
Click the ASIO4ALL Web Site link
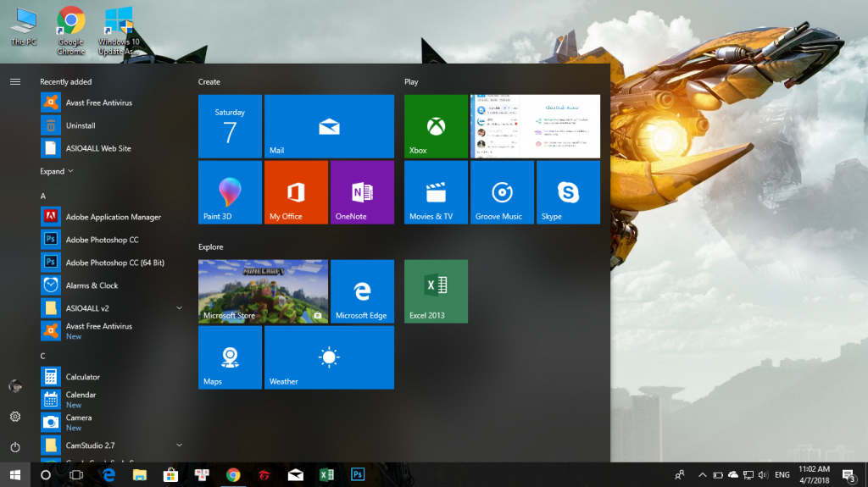pos(98,148)
